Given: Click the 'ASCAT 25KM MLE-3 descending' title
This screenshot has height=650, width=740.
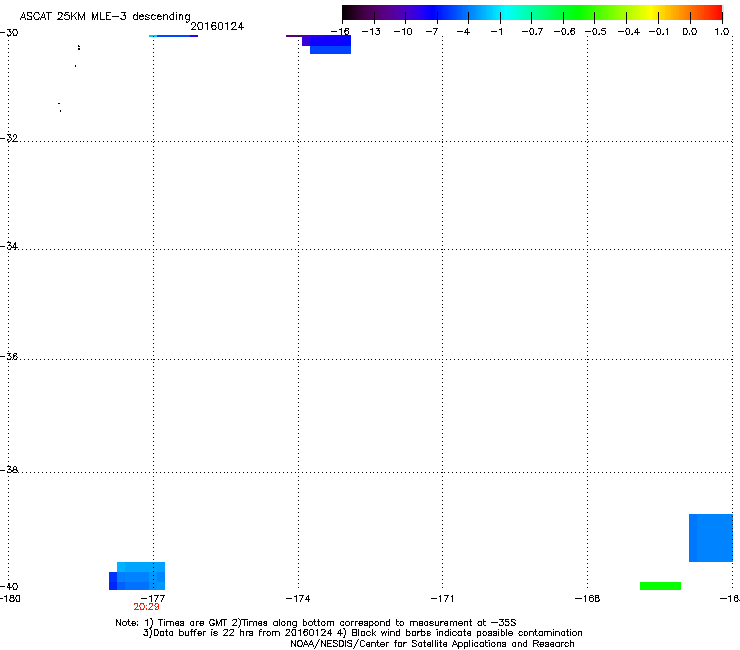Looking at the screenshot, I should [105, 16].
